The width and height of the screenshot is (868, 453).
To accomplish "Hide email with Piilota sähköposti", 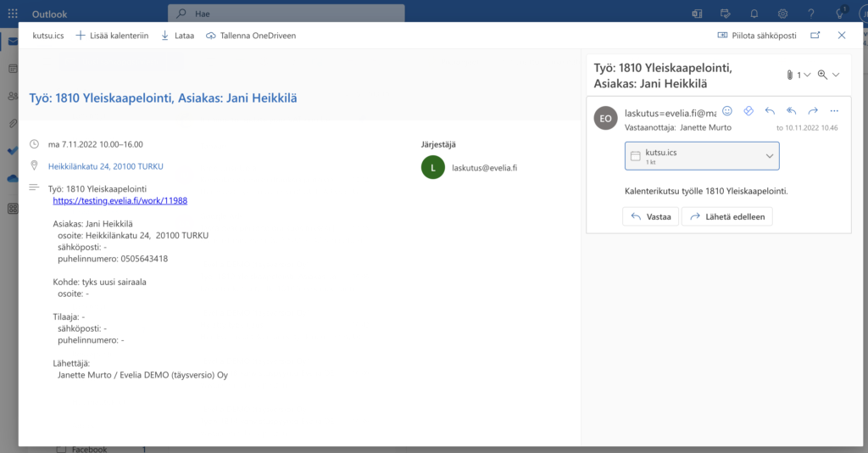I will pyautogui.click(x=757, y=36).
